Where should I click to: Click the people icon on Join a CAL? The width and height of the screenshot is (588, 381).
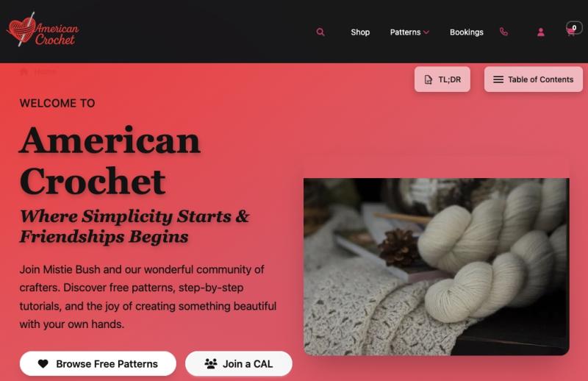211,363
